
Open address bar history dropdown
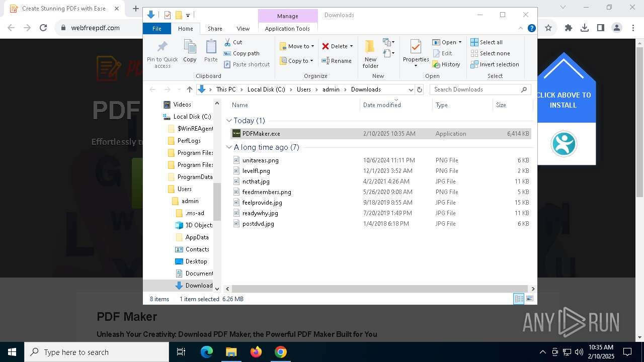pyautogui.click(x=411, y=89)
